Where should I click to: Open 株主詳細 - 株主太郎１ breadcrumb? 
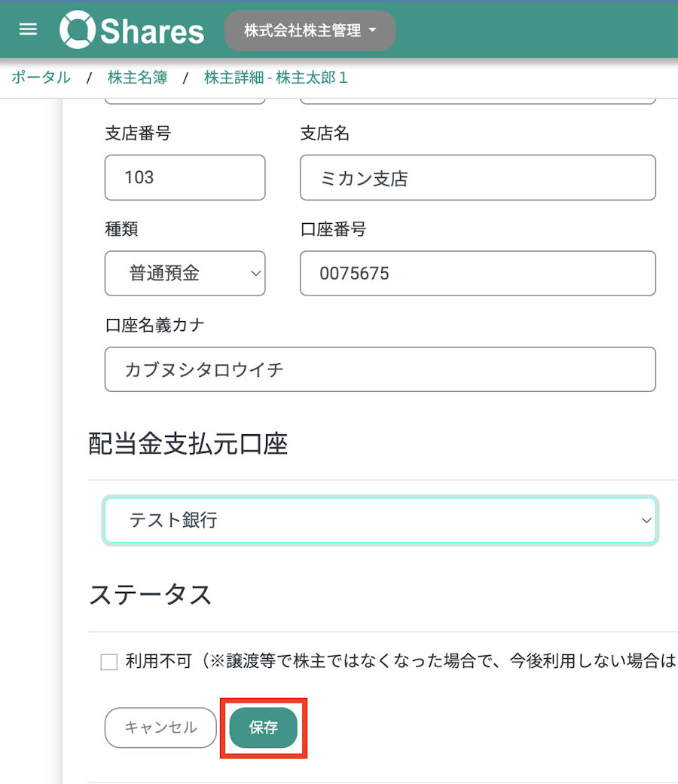[x=276, y=78]
